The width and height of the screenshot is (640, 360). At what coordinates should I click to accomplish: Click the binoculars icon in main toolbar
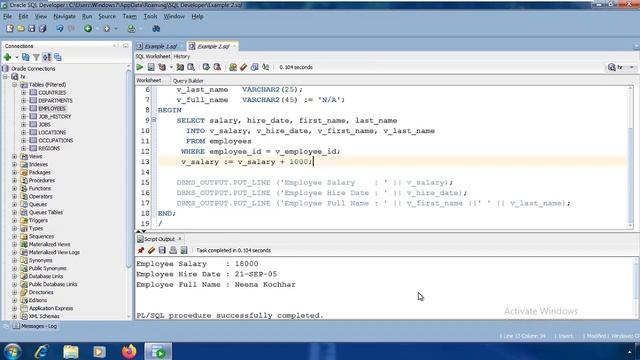[156, 29]
